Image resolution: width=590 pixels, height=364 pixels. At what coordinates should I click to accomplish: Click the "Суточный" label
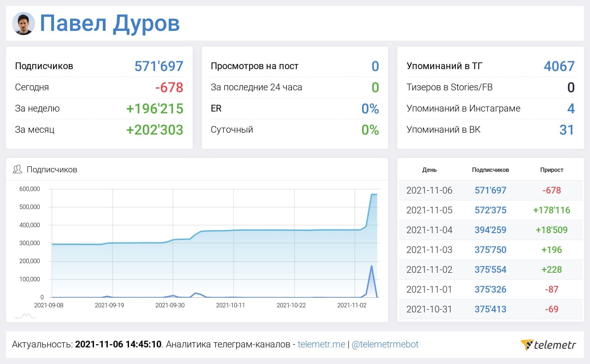[x=232, y=129]
